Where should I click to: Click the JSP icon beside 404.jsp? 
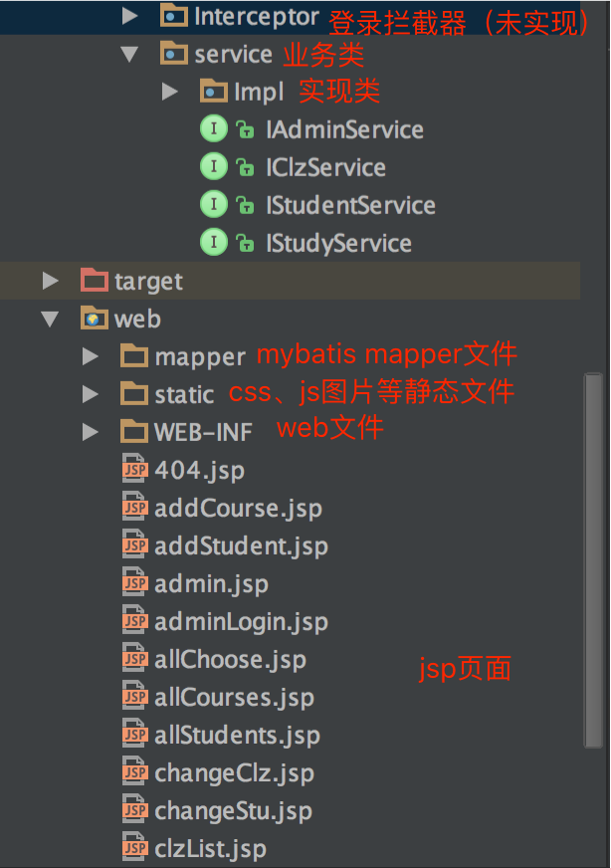click(x=134, y=469)
